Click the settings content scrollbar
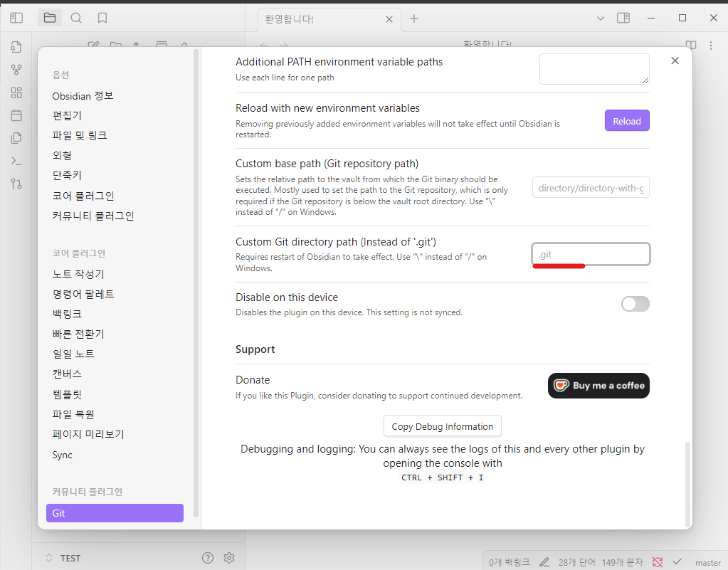Screen dimensions: 728x570 click(687, 484)
